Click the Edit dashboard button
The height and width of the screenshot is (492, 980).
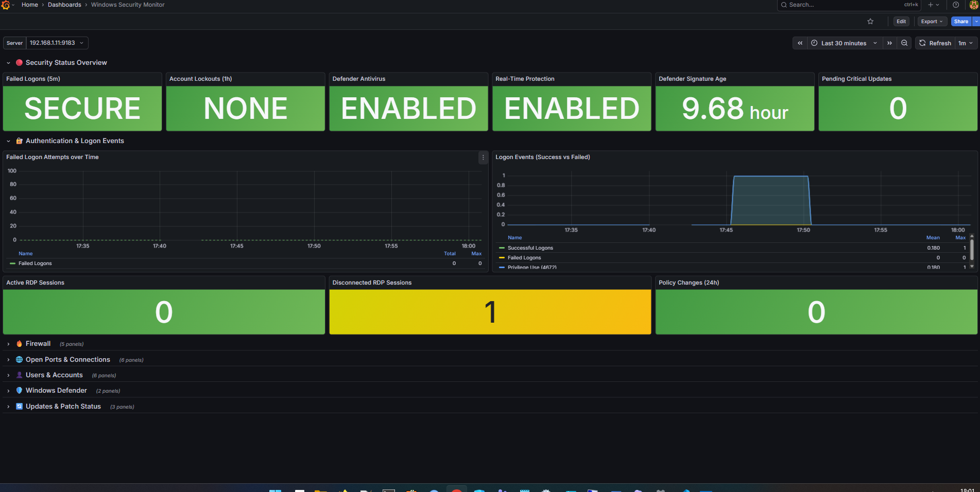coord(901,22)
